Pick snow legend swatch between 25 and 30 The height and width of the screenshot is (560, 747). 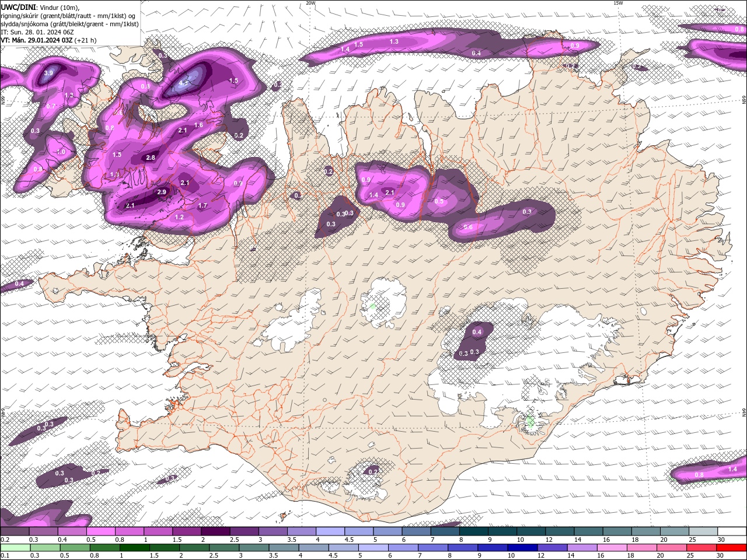tap(704, 531)
